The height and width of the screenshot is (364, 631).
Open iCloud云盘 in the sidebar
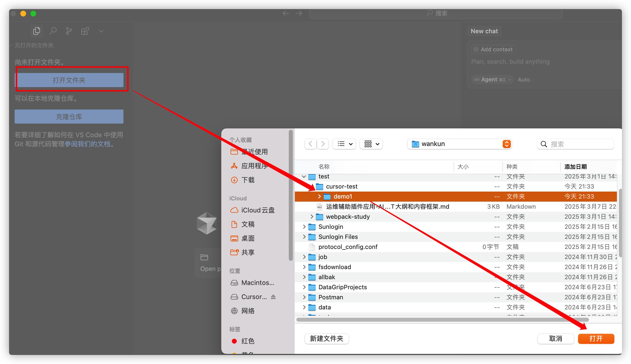tap(258, 210)
